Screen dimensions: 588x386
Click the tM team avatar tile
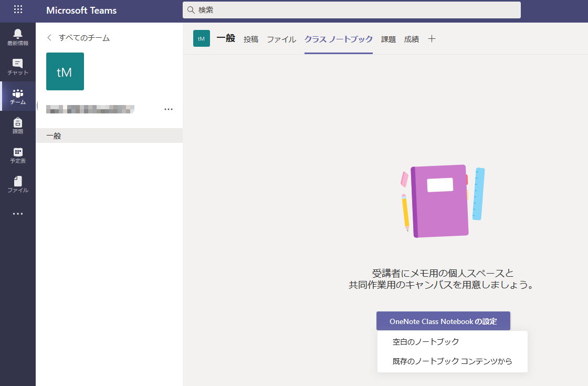coord(65,71)
